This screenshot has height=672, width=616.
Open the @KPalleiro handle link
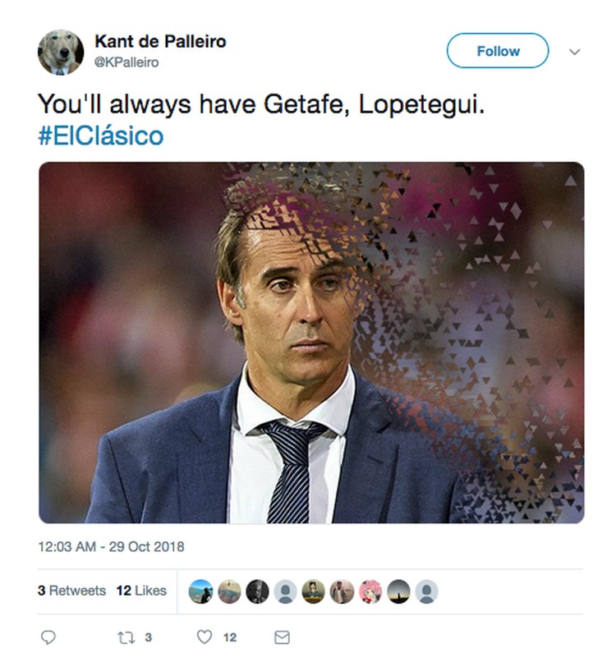click(x=126, y=62)
